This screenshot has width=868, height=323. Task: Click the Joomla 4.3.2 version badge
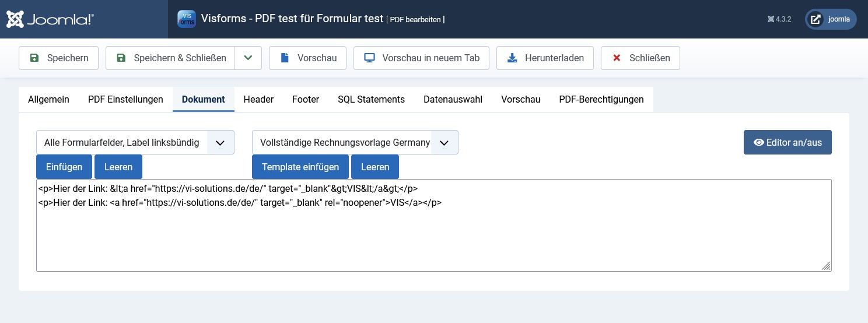coord(779,19)
